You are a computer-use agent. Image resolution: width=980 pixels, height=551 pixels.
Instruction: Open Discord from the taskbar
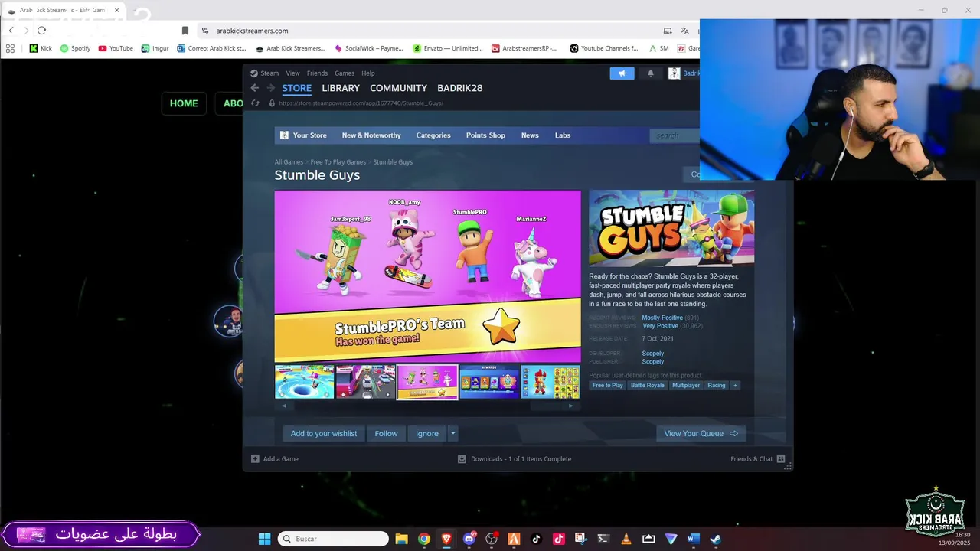tap(469, 539)
